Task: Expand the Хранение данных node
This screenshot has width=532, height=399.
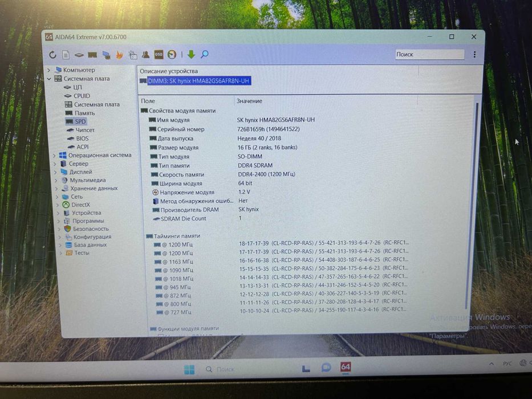Action: click(57, 188)
